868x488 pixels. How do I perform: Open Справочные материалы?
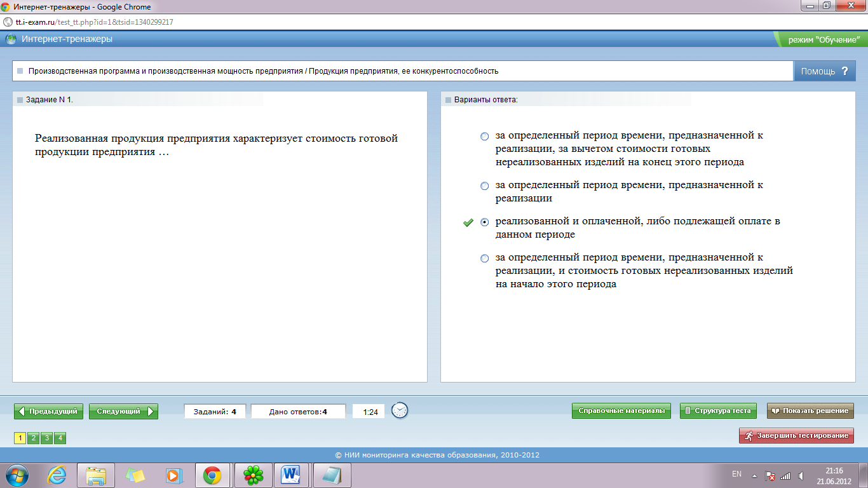621,410
